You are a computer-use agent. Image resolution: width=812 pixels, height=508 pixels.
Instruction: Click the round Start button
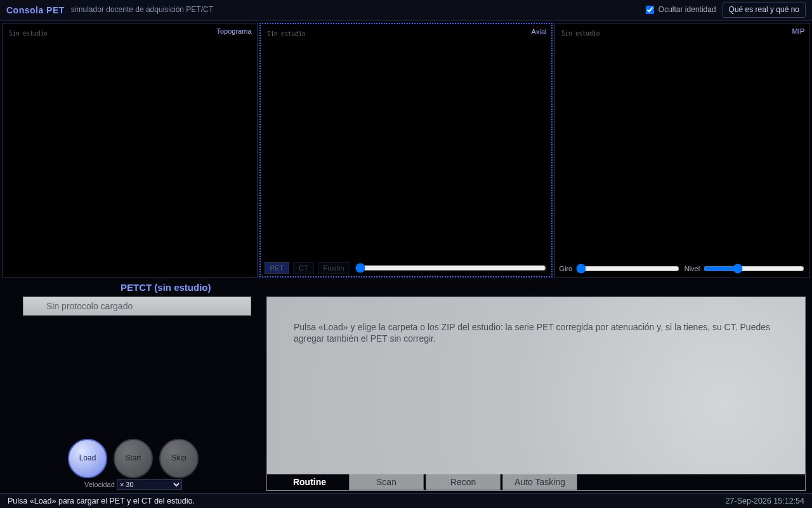coord(133,458)
